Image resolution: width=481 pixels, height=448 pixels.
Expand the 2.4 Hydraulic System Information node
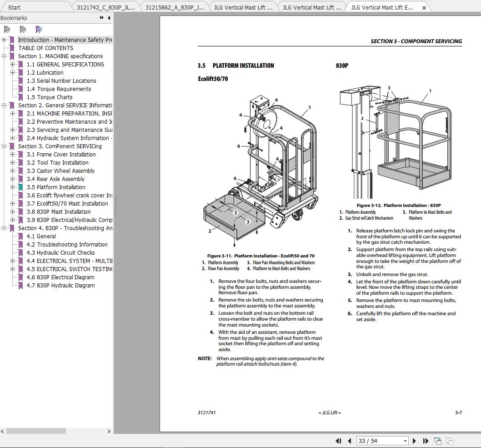[x=12, y=138]
